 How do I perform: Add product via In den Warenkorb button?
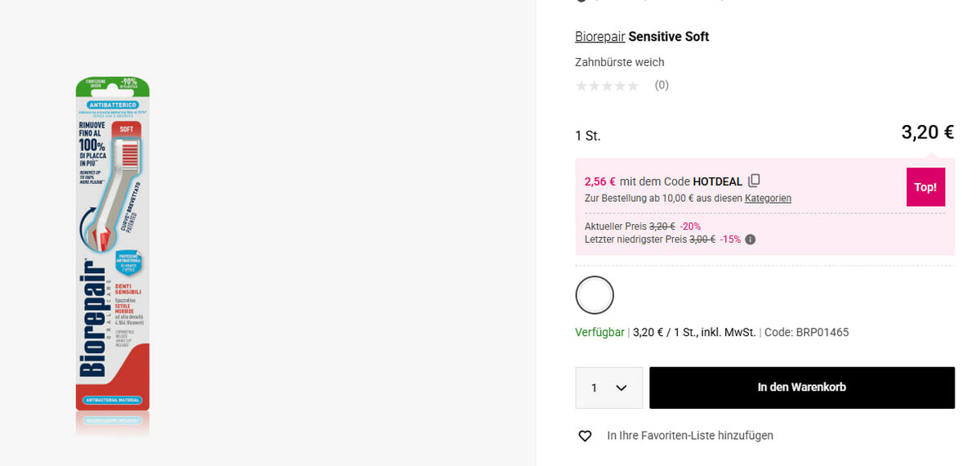801,388
